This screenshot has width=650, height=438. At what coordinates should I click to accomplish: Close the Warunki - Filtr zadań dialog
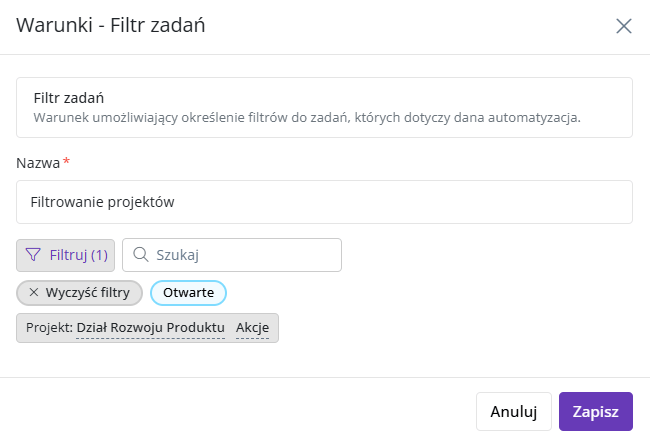tap(623, 26)
